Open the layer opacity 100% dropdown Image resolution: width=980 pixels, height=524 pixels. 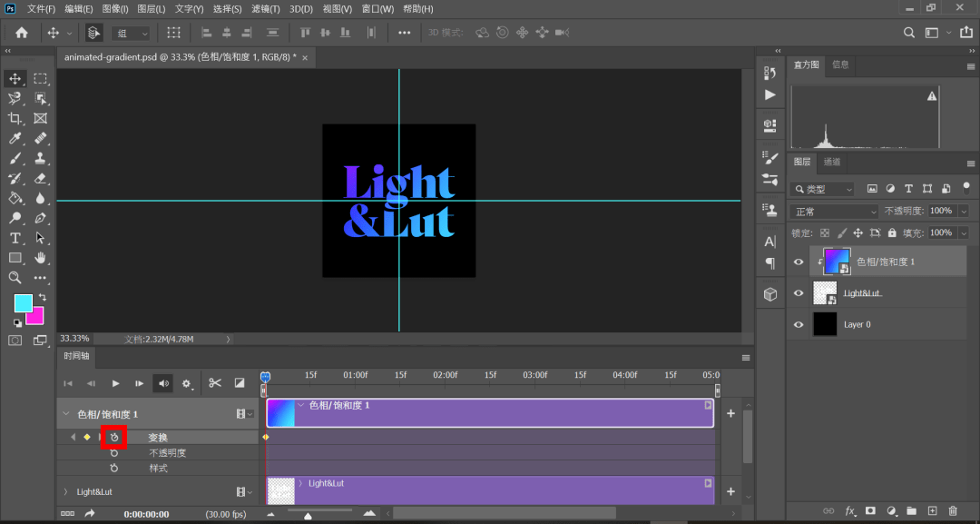[x=963, y=212]
